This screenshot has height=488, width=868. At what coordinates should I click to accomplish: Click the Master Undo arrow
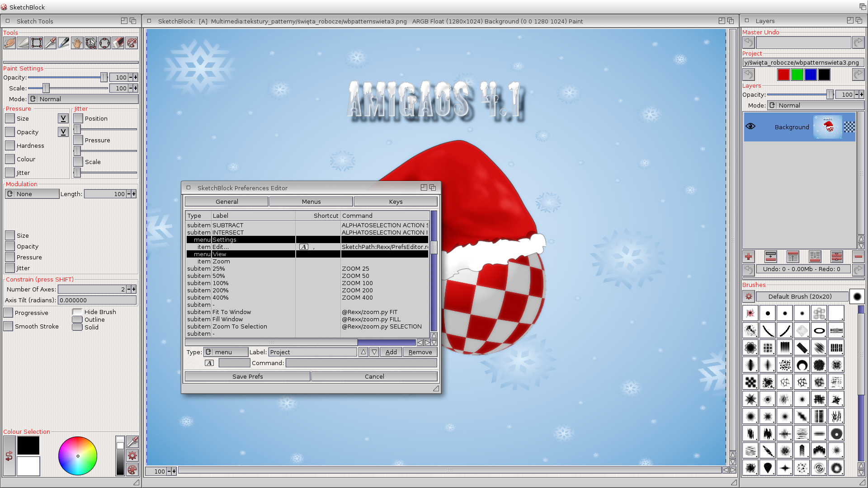(749, 42)
